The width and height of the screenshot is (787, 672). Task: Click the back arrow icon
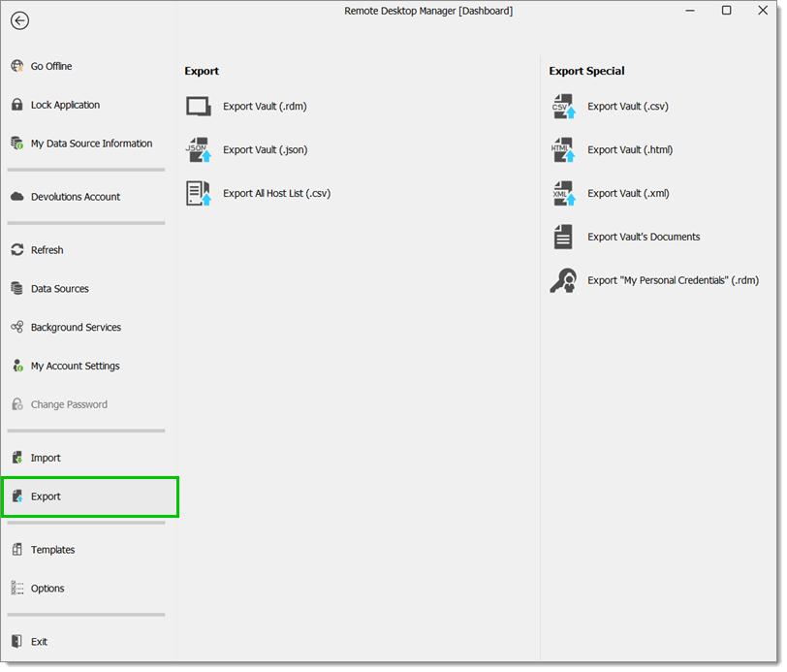(x=19, y=20)
